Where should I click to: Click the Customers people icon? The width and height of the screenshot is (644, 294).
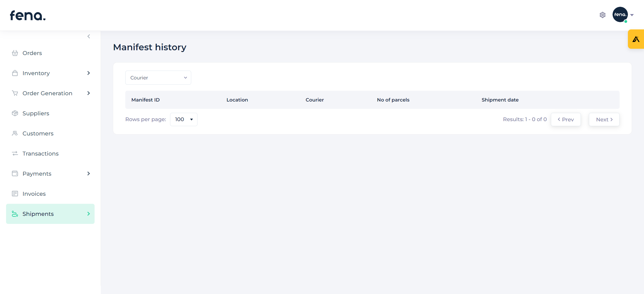click(x=15, y=133)
